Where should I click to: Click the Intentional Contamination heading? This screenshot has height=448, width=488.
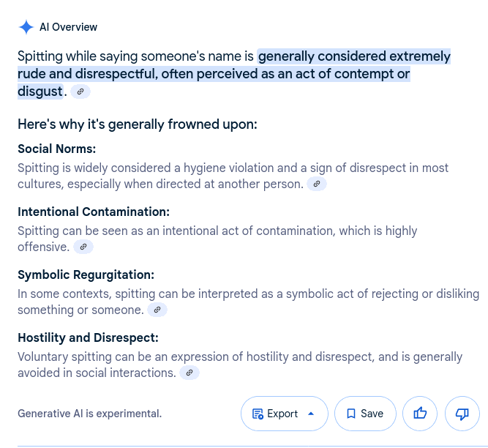(94, 212)
